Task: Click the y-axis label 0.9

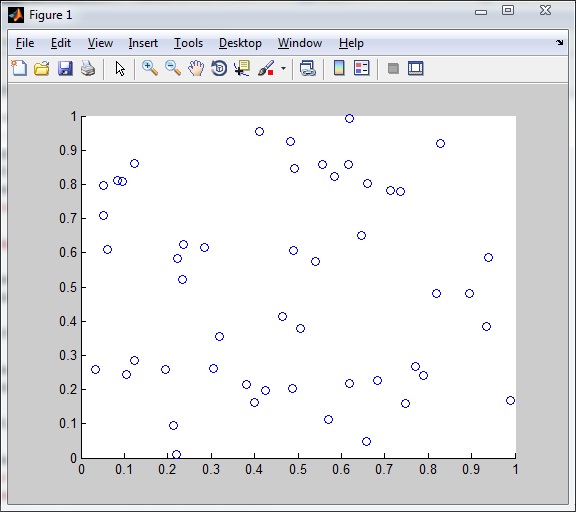Action: click(68, 150)
